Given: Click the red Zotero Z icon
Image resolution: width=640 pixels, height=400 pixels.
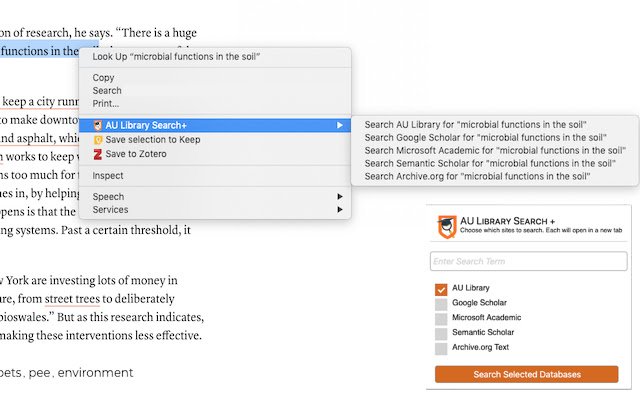Looking at the screenshot, I should click(98, 154).
